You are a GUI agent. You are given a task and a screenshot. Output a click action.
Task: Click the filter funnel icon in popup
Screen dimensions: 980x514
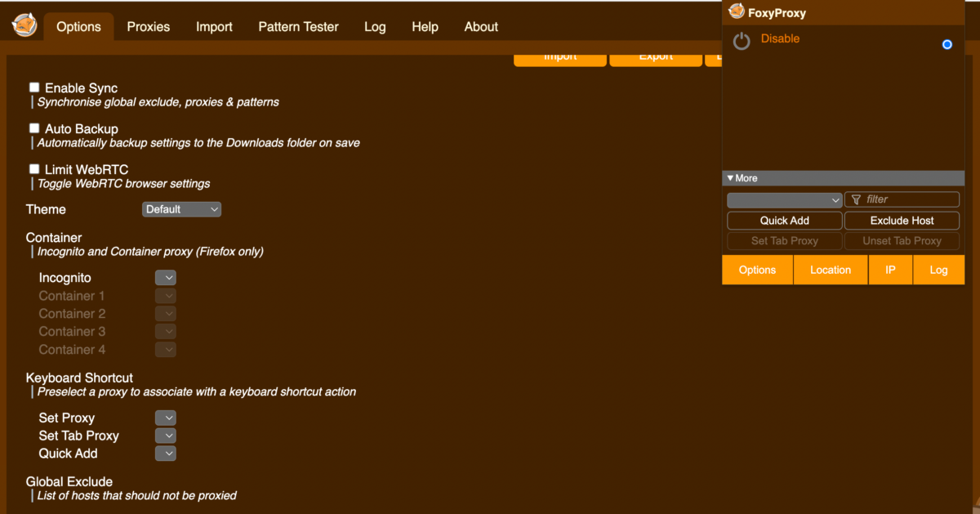tap(856, 199)
